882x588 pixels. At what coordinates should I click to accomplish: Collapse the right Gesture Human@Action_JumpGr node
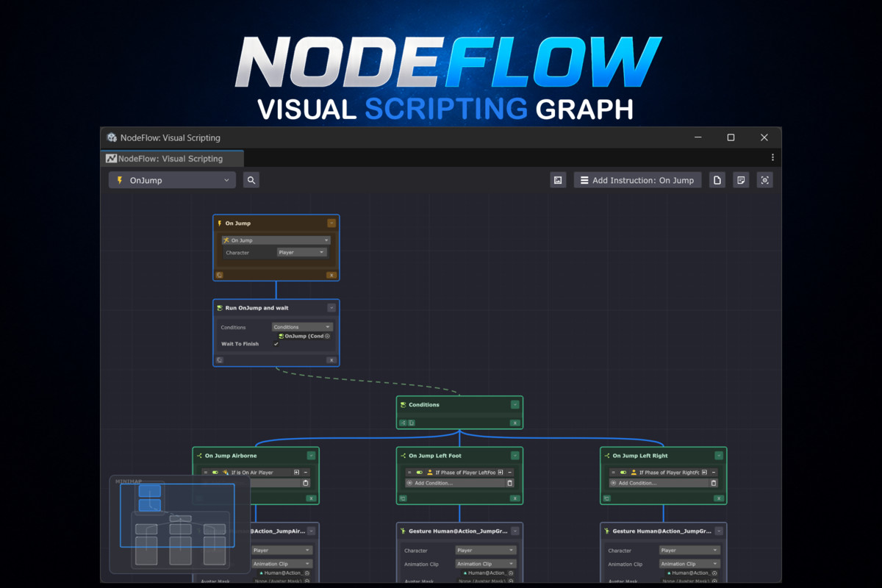[719, 531]
